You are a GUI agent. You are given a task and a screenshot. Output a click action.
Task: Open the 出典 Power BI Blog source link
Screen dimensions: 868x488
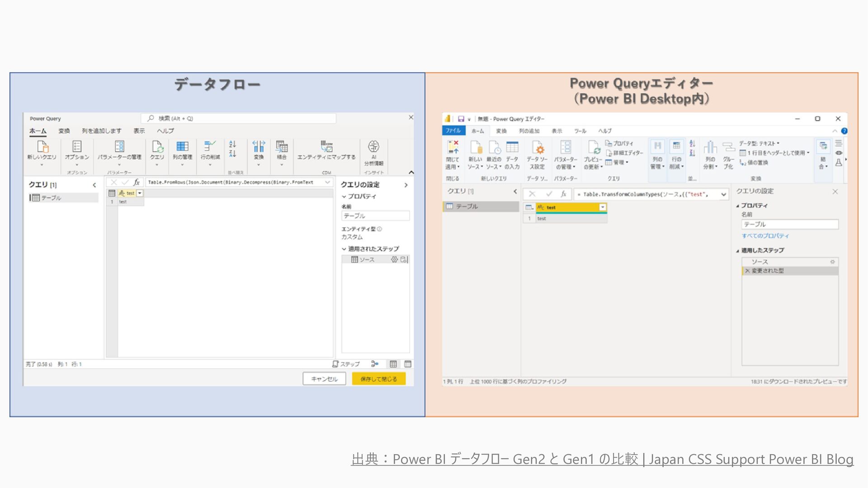[x=602, y=459]
